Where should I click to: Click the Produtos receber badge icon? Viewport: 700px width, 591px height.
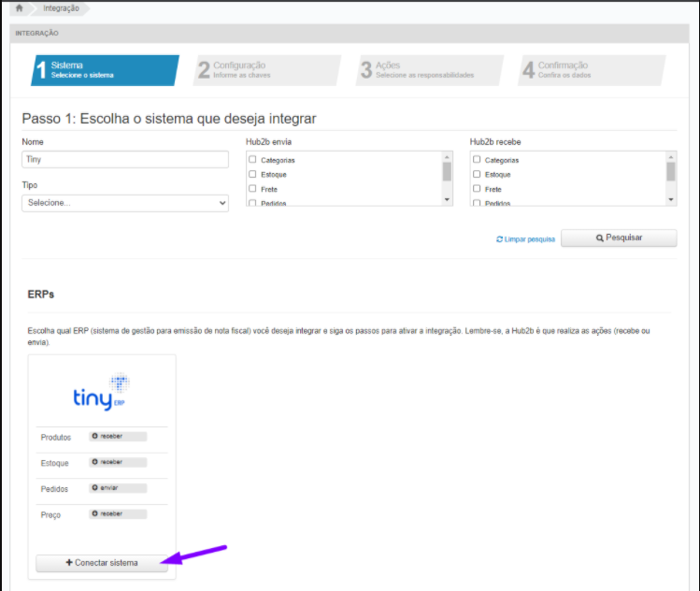coord(94,436)
